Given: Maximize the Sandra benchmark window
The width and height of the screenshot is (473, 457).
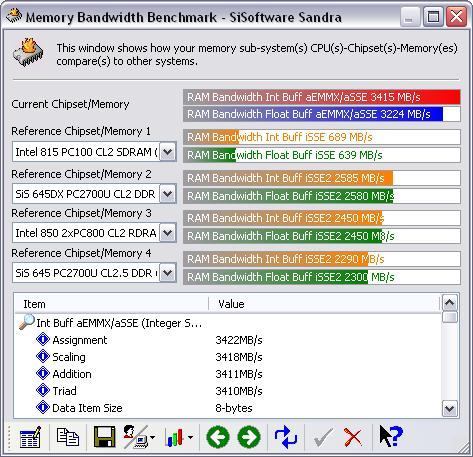Looking at the screenshot, I should tap(433, 16).
